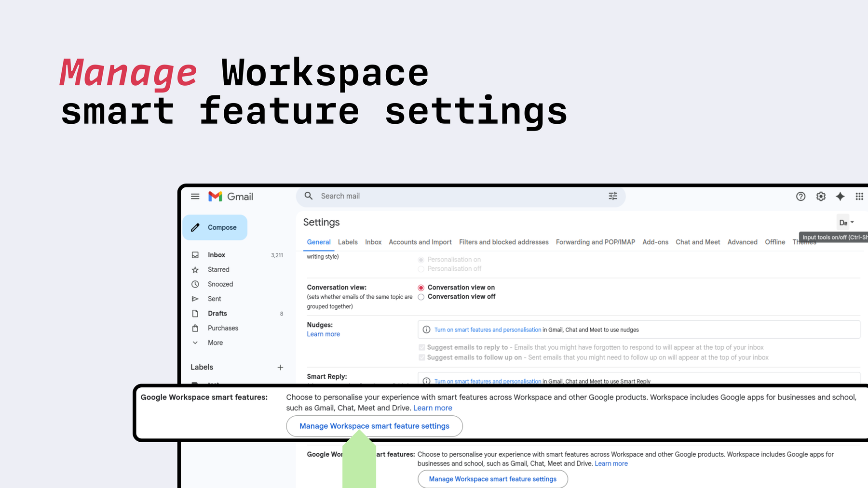Collapse the More section in the sidebar

(195, 343)
